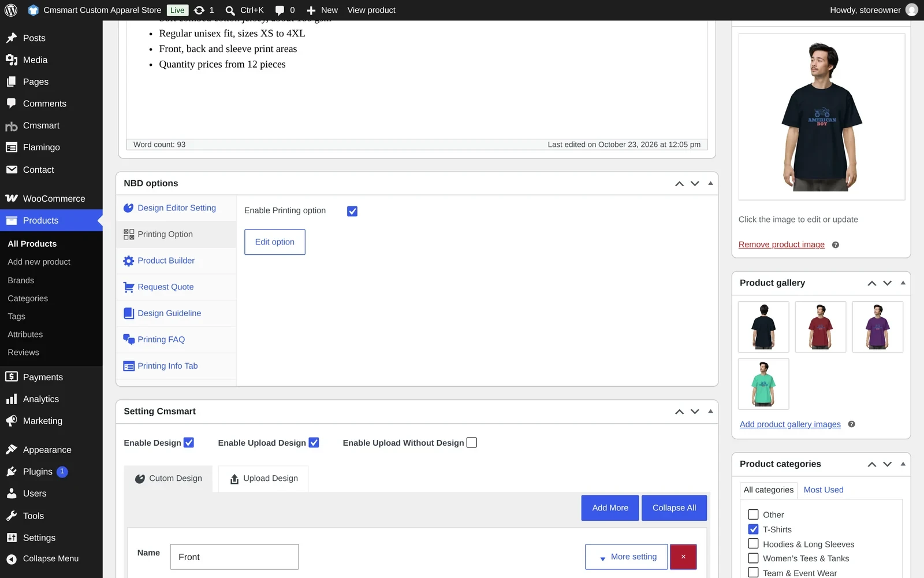The width and height of the screenshot is (924, 578).
Task: Click help icon beside Add product gallery images
Action: [x=851, y=424]
